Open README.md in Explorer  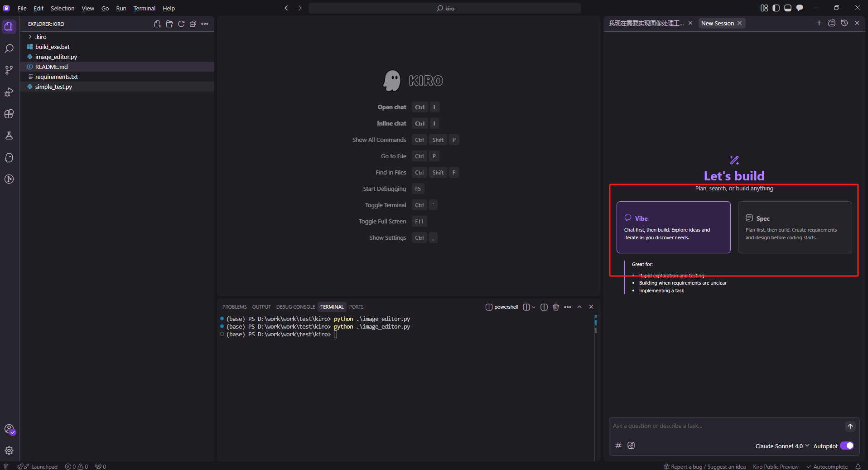tap(117, 67)
